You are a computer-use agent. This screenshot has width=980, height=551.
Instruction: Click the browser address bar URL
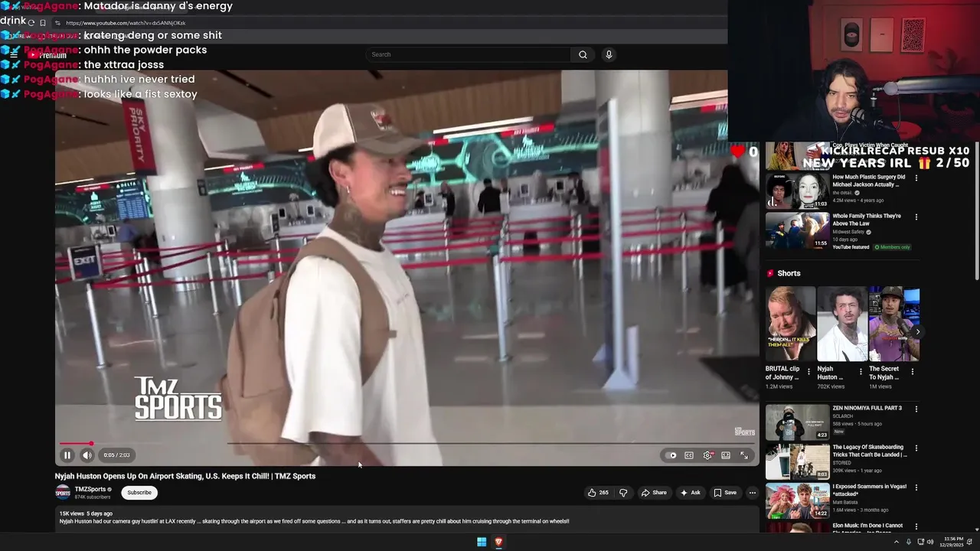[126, 23]
